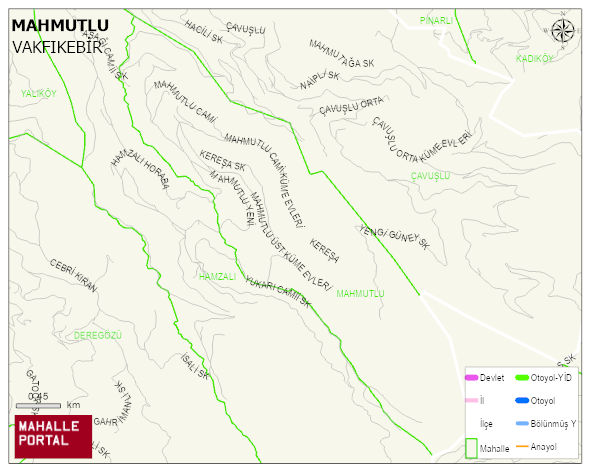Click the MAHMUTLU YENİ street label

[233, 198]
